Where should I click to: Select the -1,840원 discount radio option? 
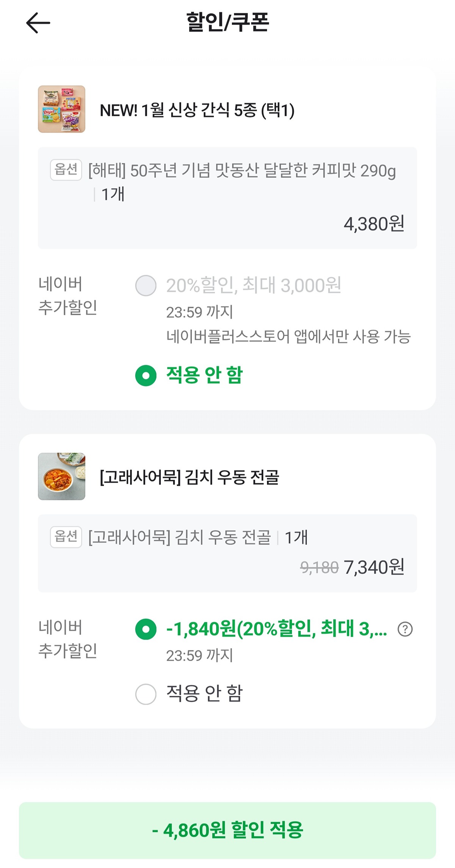point(146,629)
